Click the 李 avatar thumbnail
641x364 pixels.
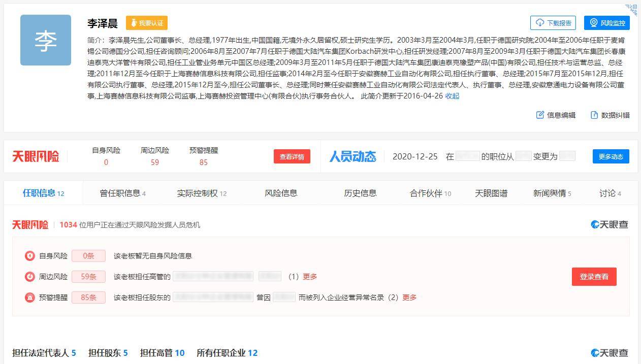tap(46, 40)
